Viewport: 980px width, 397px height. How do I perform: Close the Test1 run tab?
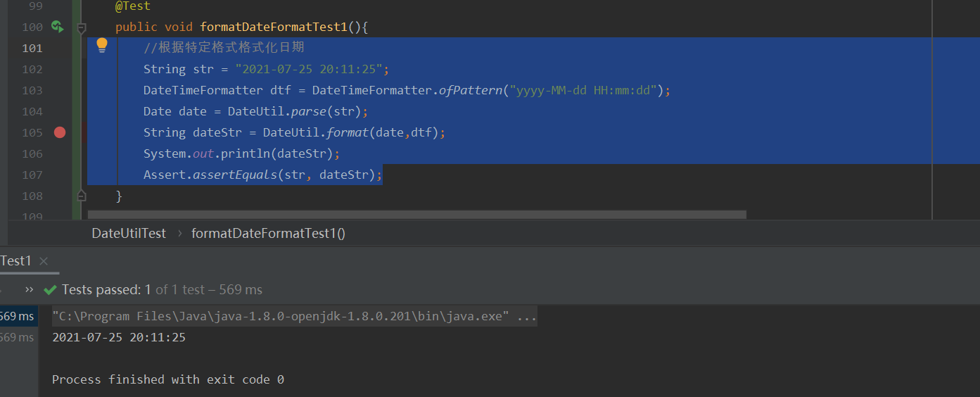44,261
